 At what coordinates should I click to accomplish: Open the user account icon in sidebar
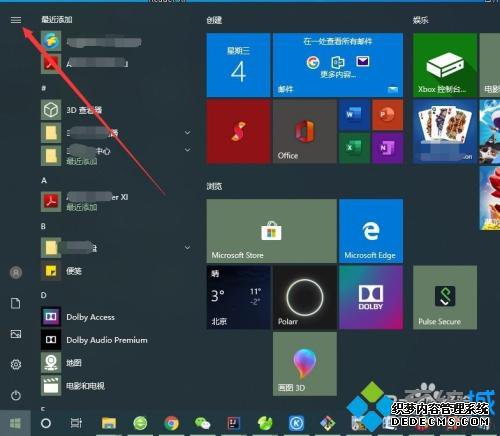[x=16, y=273]
